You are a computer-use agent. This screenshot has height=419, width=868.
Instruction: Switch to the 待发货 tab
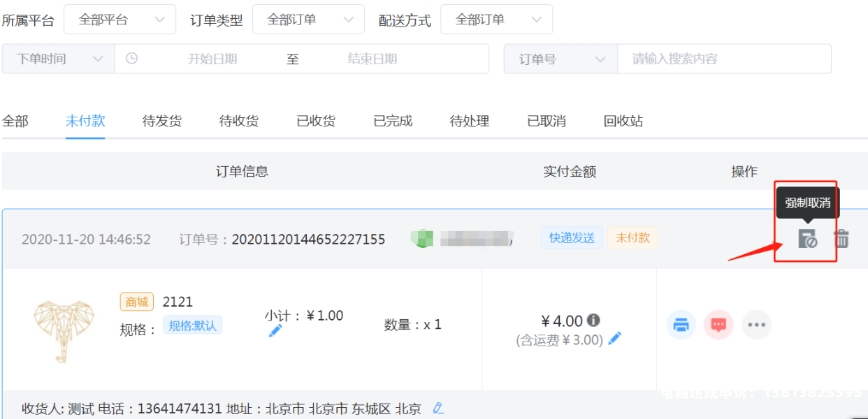click(x=162, y=121)
